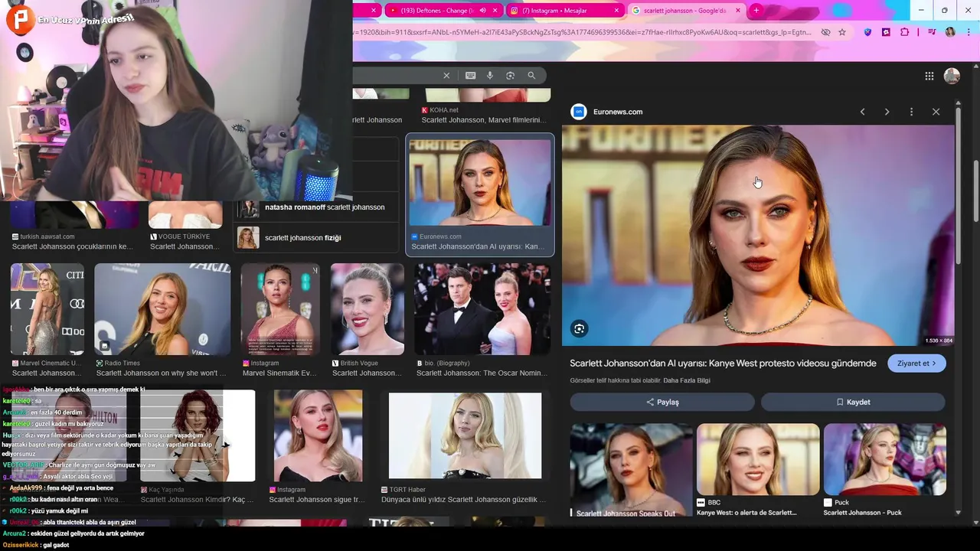
Task: Clear the Google search box text
Action: tap(446, 75)
